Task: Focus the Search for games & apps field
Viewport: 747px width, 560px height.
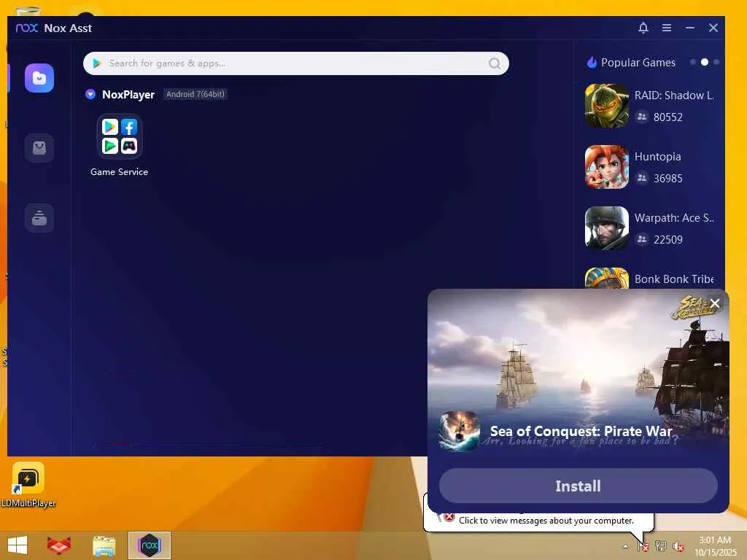Action: point(296,63)
